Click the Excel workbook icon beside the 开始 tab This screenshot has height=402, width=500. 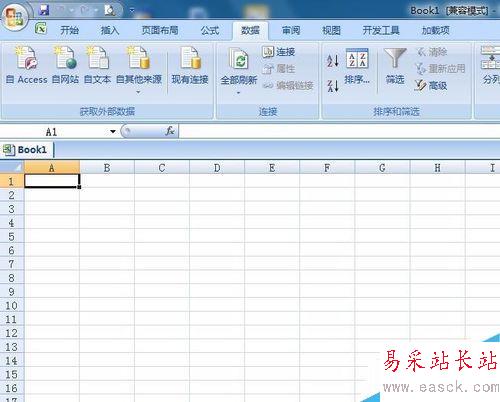tap(41, 29)
